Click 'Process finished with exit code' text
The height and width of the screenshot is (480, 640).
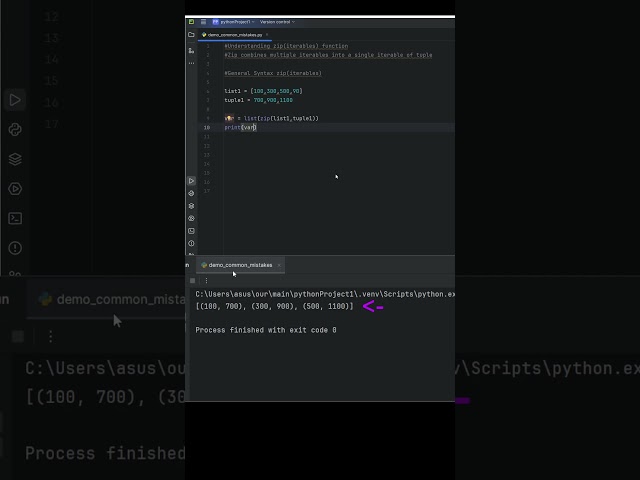pyautogui.click(x=266, y=330)
